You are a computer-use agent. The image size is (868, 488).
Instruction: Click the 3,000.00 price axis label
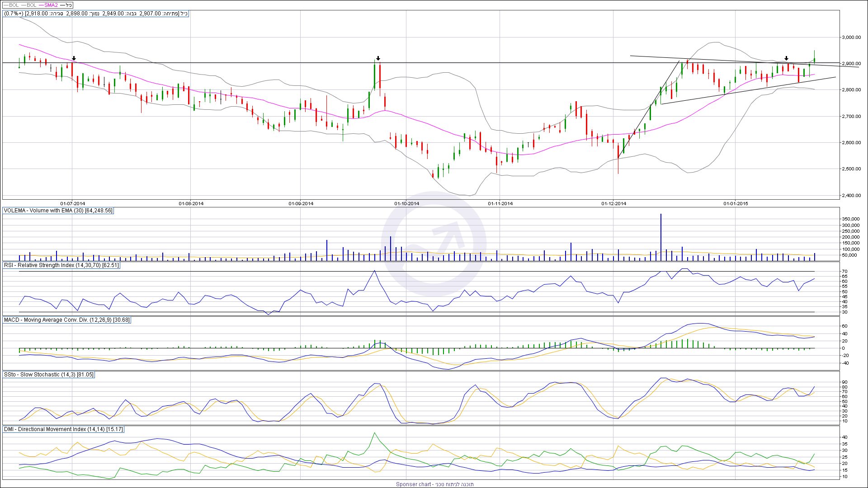[851, 38]
